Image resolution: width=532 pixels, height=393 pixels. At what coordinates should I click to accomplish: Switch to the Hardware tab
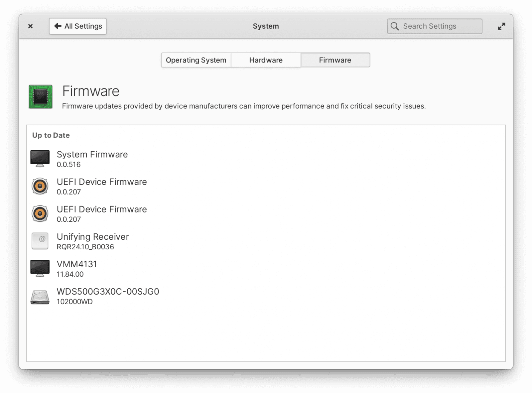tap(266, 60)
